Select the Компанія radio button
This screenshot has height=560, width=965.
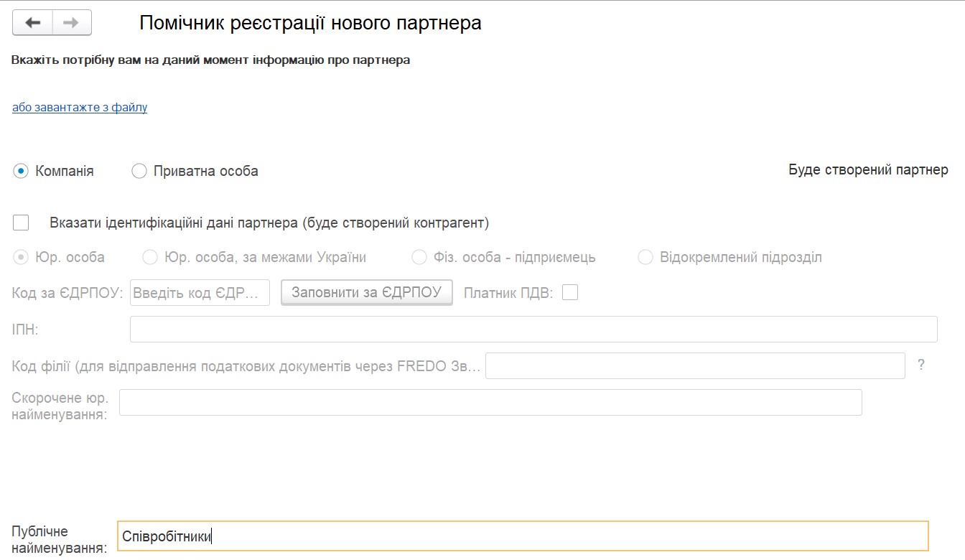(x=21, y=171)
